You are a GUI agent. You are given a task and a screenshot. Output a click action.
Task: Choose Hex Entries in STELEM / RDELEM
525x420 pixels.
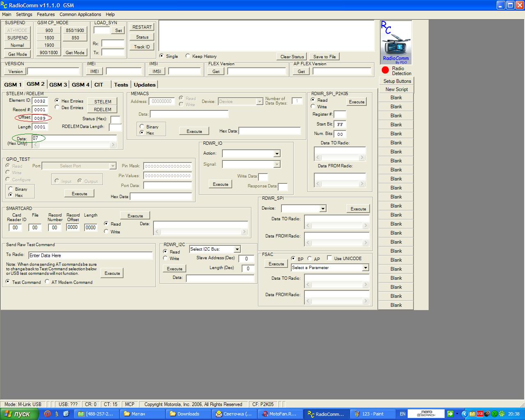tap(57, 100)
